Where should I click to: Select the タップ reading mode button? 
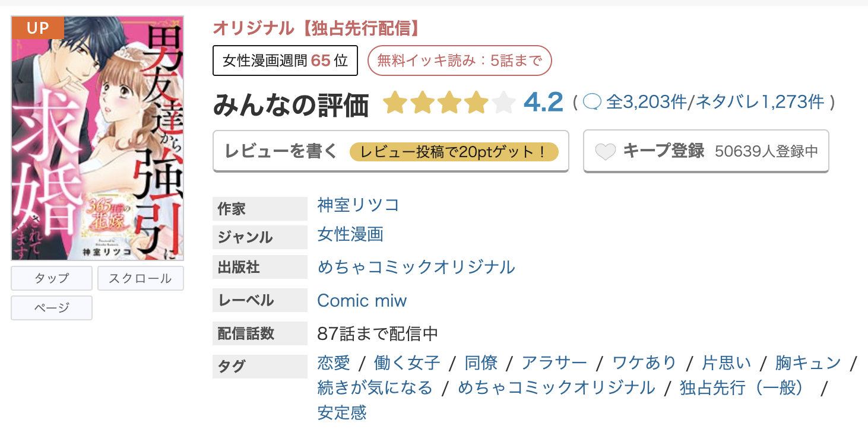tap(52, 278)
